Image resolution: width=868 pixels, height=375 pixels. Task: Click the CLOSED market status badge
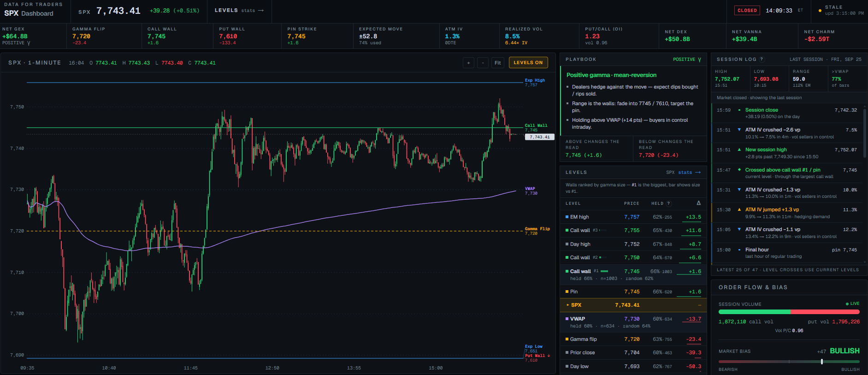[747, 11]
